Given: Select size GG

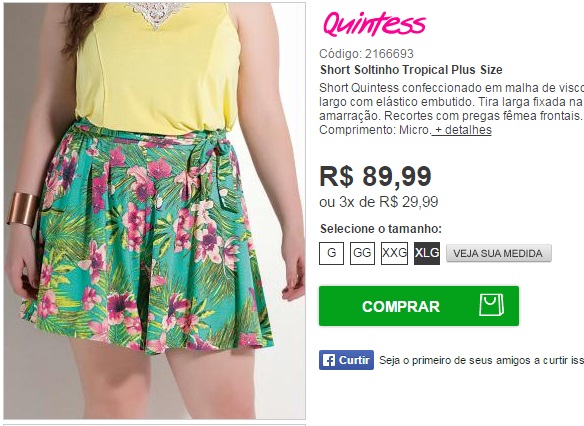Looking at the screenshot, I should pos(362,253).
